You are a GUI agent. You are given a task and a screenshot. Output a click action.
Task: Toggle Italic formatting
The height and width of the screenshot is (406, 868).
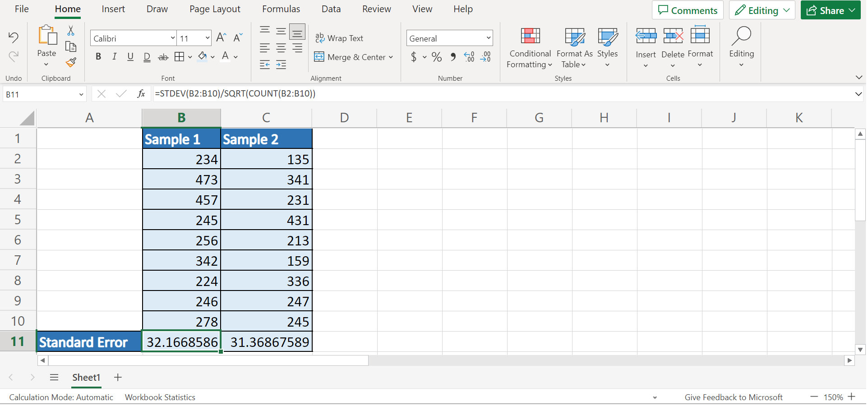point(114,57)
